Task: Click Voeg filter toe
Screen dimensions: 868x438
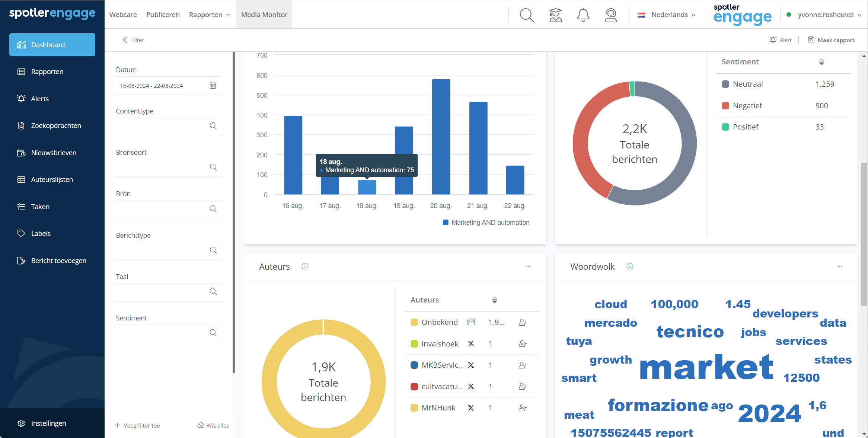Action: point(137,425)
